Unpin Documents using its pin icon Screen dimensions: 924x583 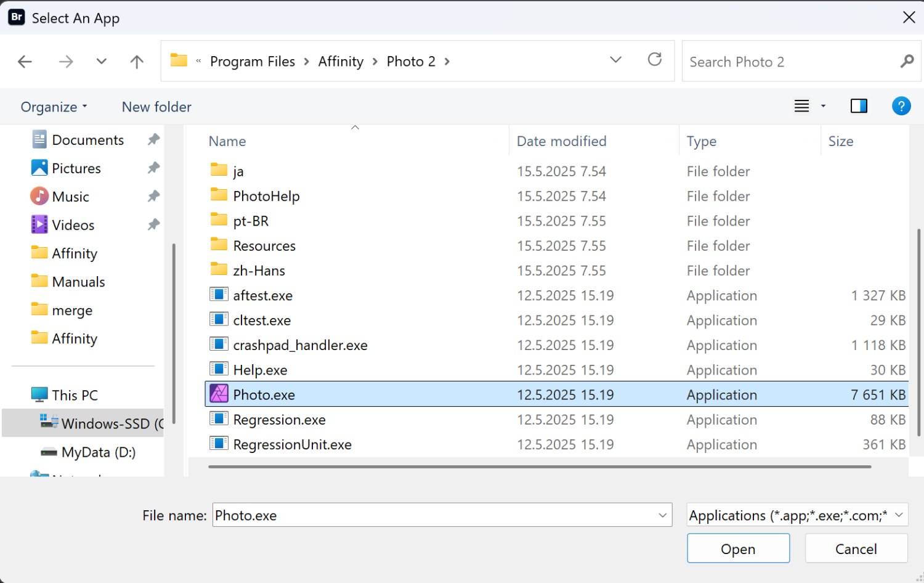pyautogui.click(x=153, y=140)
